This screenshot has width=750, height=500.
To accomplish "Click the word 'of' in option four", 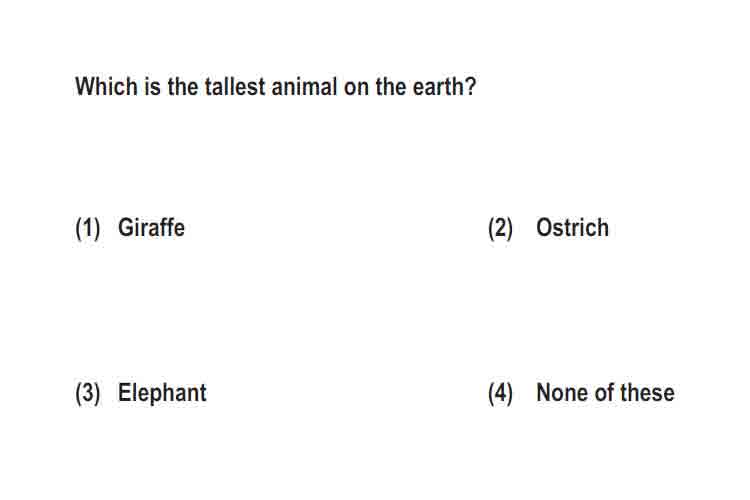I will pyautogui.click(x=605, y=393).
